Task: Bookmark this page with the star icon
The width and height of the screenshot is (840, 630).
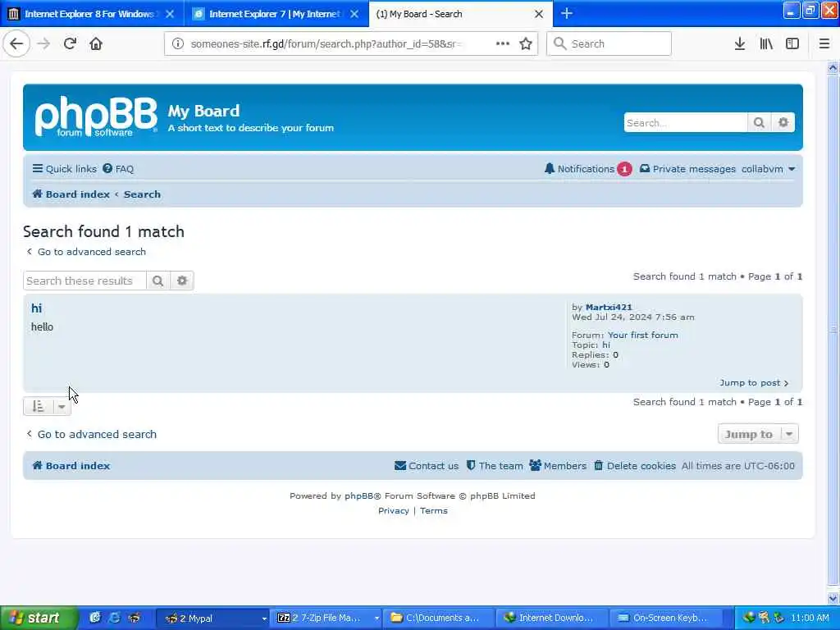Action: click(x=526, y=44)
